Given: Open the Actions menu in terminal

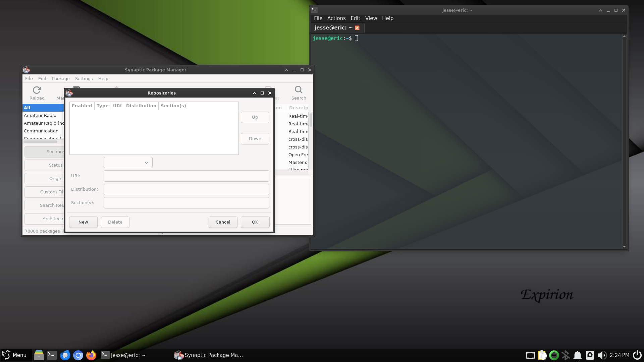Looking at the screenshot, I should pyautogui.click(x=336, y=18).
